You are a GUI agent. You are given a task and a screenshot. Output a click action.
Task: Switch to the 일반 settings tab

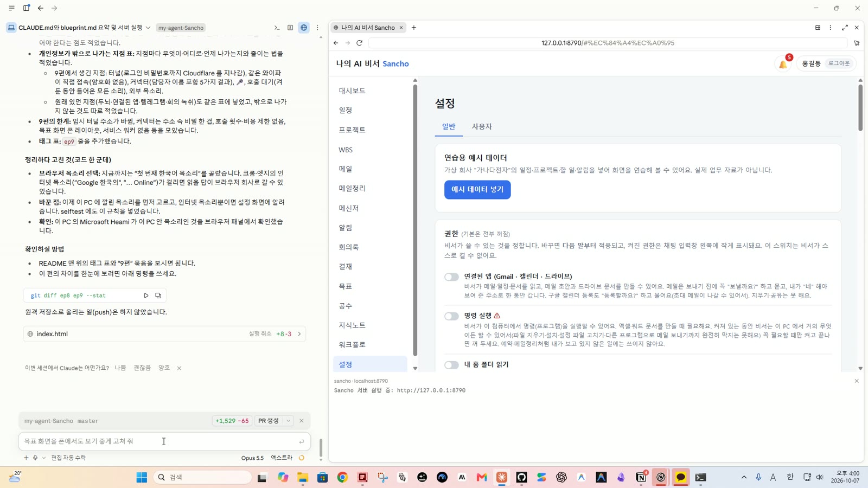tap(449, 126)
